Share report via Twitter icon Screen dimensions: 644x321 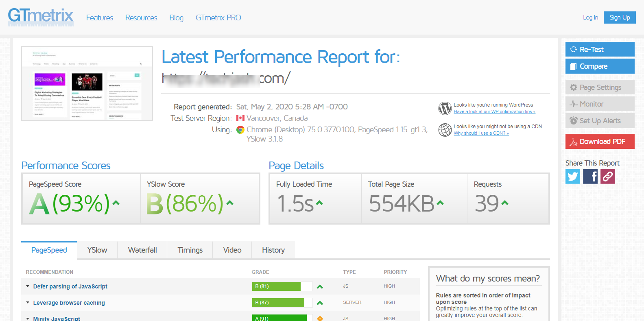[x=573, y=177]
